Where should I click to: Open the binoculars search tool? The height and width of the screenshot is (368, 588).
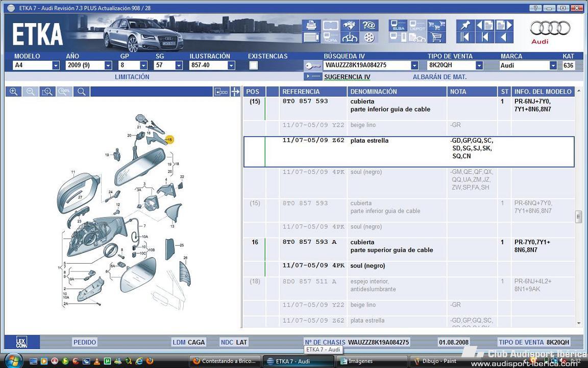tap(349, 26)
